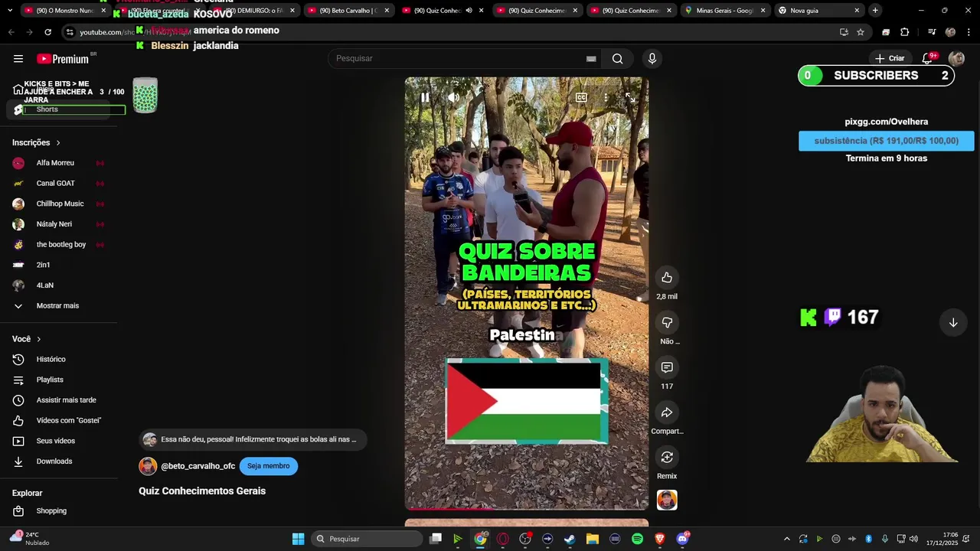Viewport: 980px width, 551px height.
Task: Go to next short with down arrow
Action: tap(953, 323)
